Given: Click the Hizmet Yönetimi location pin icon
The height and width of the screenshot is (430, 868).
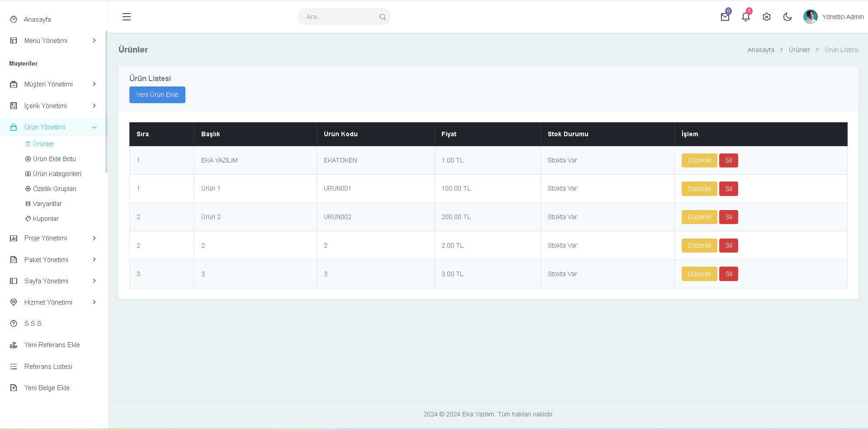Looking at the screenshot, I should point(14,302).
